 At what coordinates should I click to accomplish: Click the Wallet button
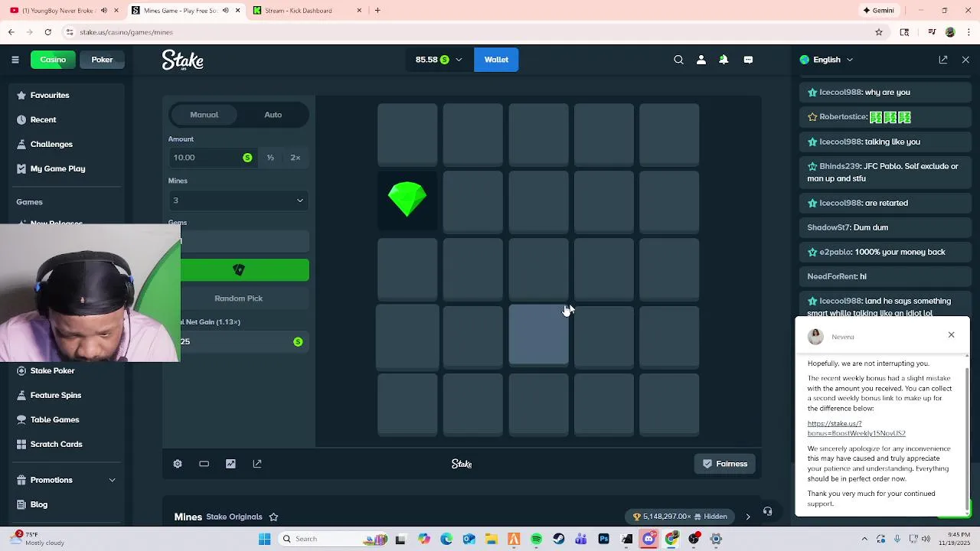[496, 60]
